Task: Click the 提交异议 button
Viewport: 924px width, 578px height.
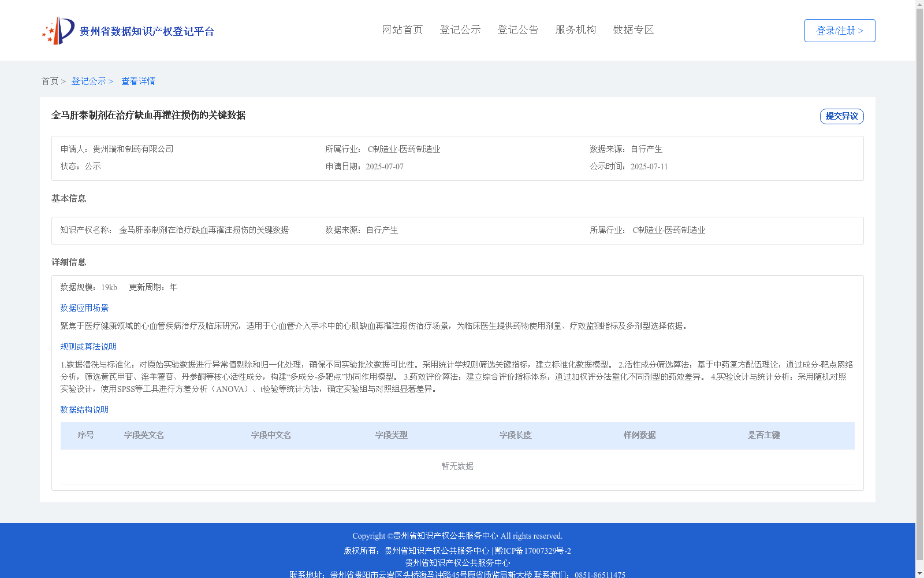Action: tap(842, 116)
